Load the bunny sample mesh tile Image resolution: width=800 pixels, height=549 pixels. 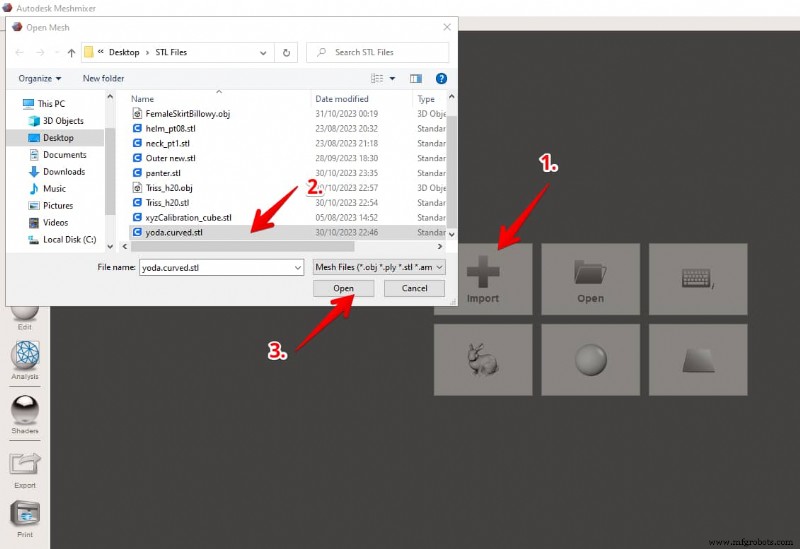(483, 360)
